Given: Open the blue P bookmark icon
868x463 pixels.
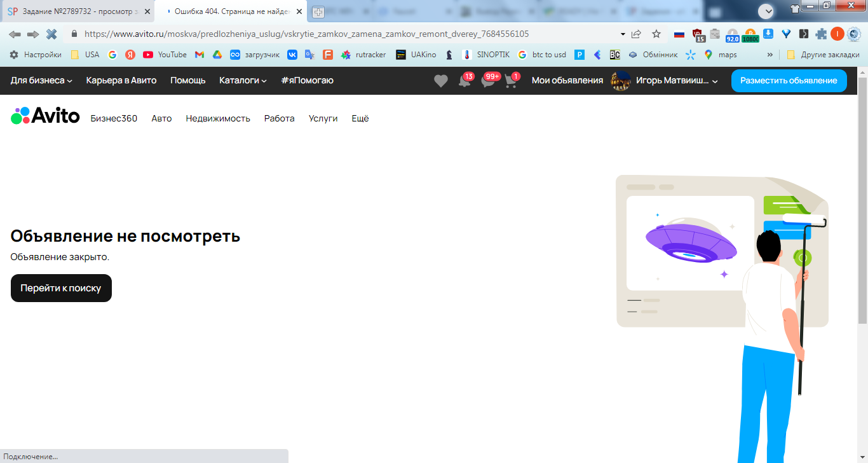Looking at the screenshot, I should [580, 55].
